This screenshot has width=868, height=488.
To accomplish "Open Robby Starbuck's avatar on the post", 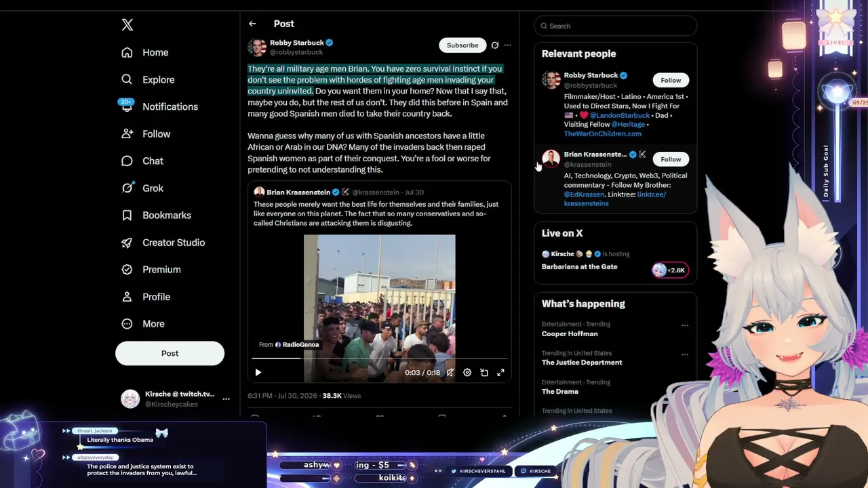I will pyautogui.click(x=257, y=47).
